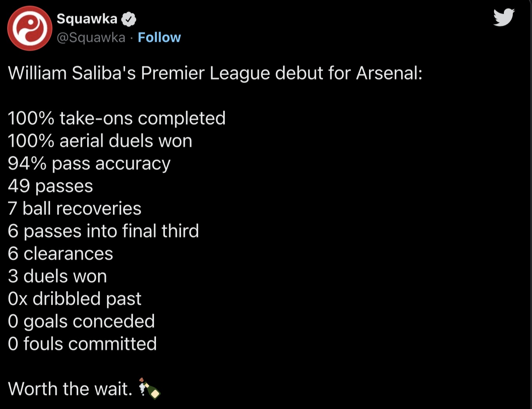Image resolution: width=532 pixels, height=409 pixels.
Task: Click the William Saliba debut headline text
Action: [x=215, y=73]
